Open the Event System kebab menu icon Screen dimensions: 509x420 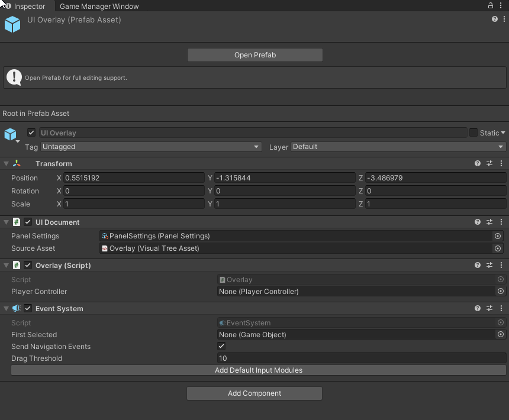tap(501, 308)
